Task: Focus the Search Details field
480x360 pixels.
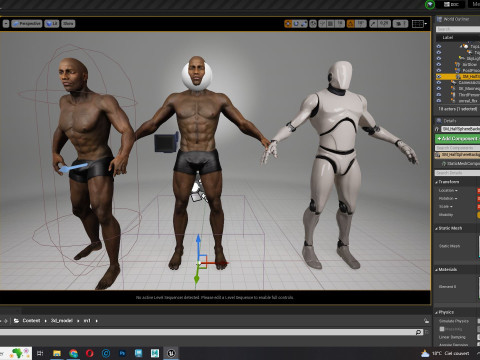Action: pos(457,173)
